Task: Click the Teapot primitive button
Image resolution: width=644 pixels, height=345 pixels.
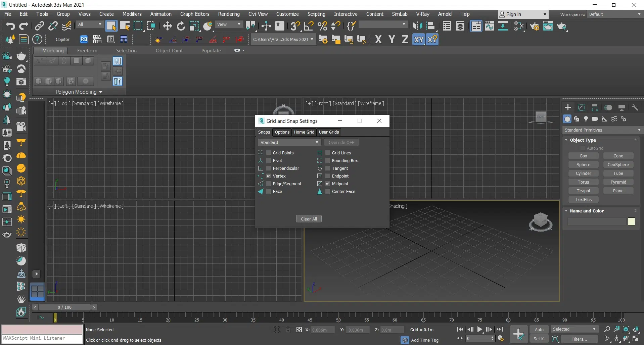Action: point(583,191)
